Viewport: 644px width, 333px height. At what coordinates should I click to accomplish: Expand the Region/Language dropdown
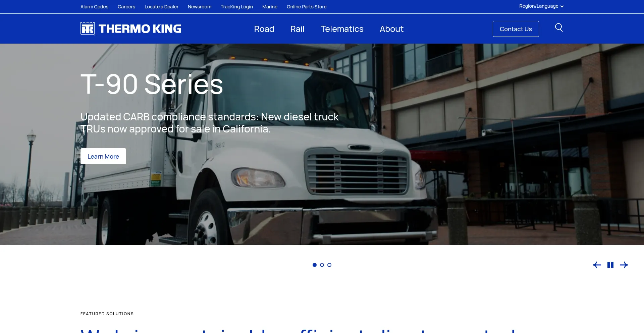click(x=541, y=6)
